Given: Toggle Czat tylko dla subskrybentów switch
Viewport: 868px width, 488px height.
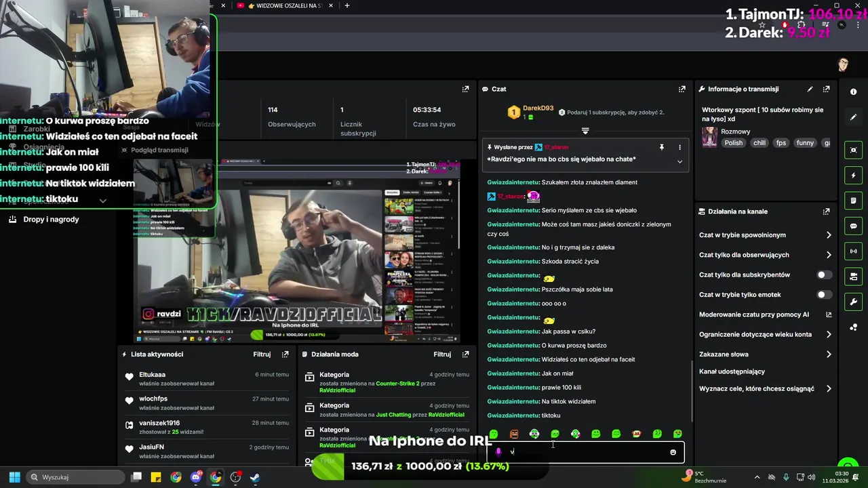Looking at the screenshot, I should pos(824,274).
